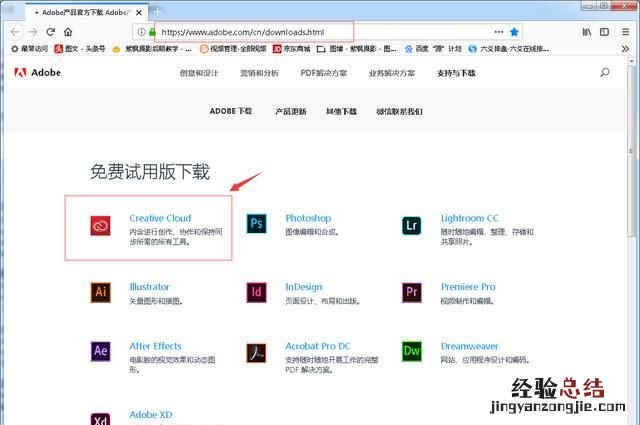This screenshot has height=425, width=640.
Task: Open the Adobe site search magnifier
Action: coord(605,73)
